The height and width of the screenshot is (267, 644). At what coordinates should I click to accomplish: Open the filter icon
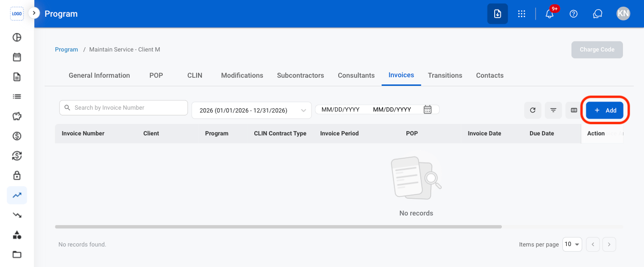tap(553, 110)
